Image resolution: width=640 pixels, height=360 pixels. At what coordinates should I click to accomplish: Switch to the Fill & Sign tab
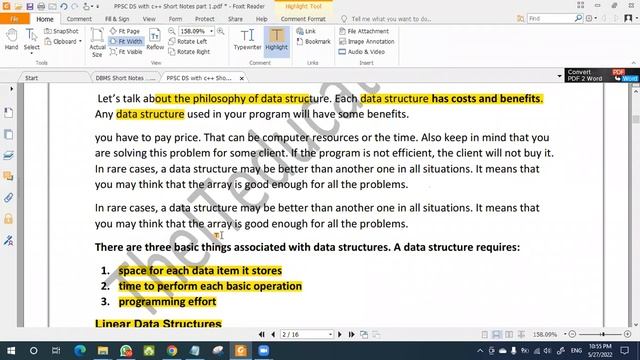[117, 19]
